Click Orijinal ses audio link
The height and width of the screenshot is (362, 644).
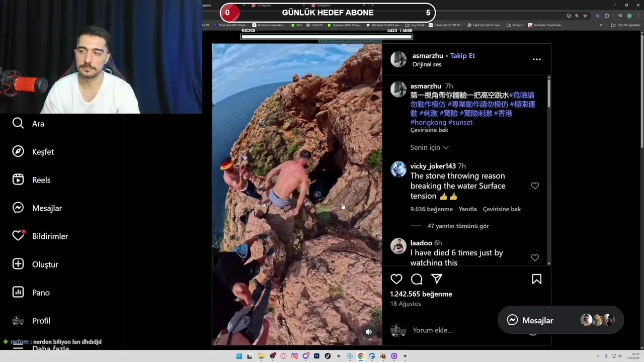[x=427, y=64]
